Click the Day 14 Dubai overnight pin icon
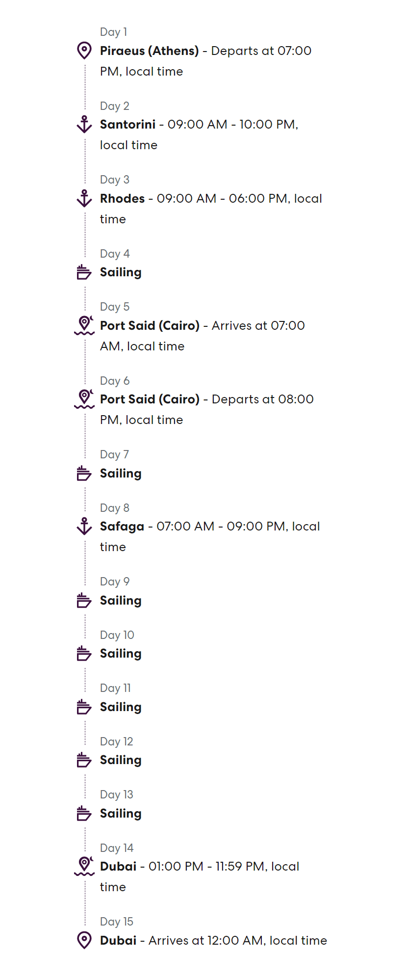The image size is (407, 980). coord(84,866)
